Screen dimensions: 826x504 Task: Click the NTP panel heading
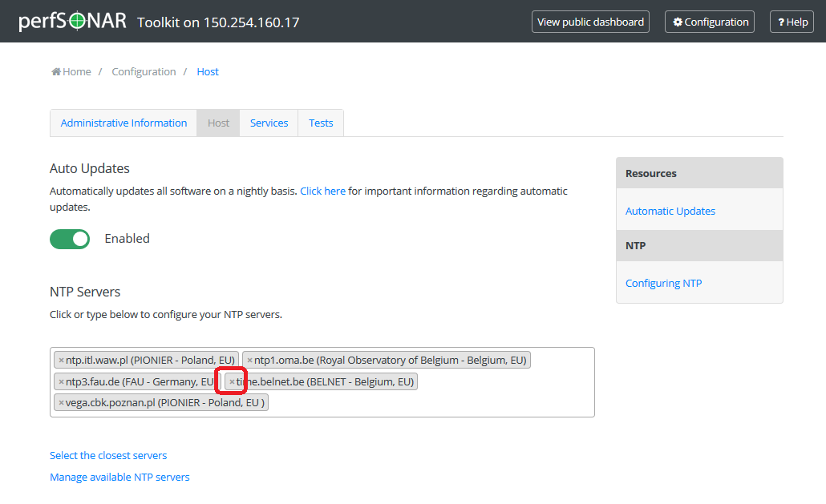click(699, 246)
